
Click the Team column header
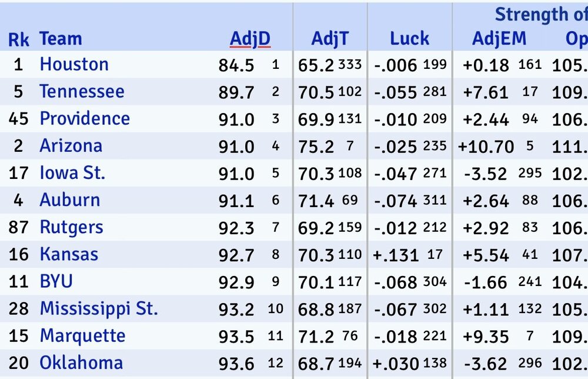click(61, 39)
